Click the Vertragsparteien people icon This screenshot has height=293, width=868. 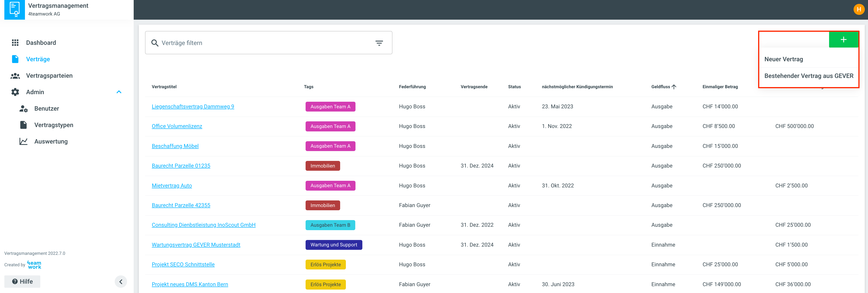pos(15,76)
